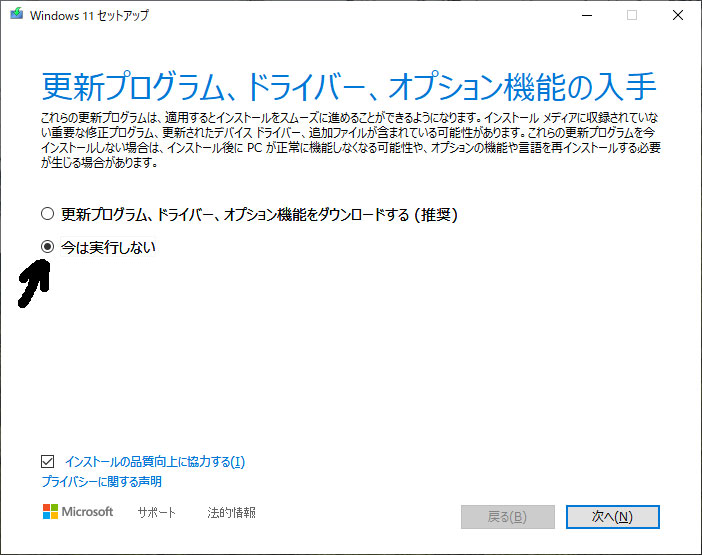Select the 今は実行しない radio option
The width and height of the screenshot is (702, 555).
(x=47, y=247)
